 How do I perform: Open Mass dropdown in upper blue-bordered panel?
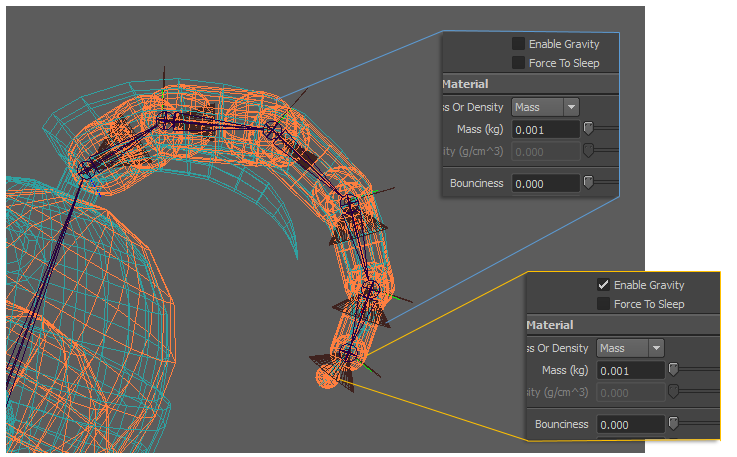(545, 107)
